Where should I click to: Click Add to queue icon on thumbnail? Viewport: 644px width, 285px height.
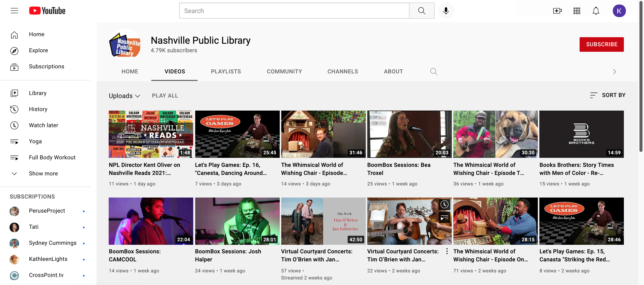(445, 218)
